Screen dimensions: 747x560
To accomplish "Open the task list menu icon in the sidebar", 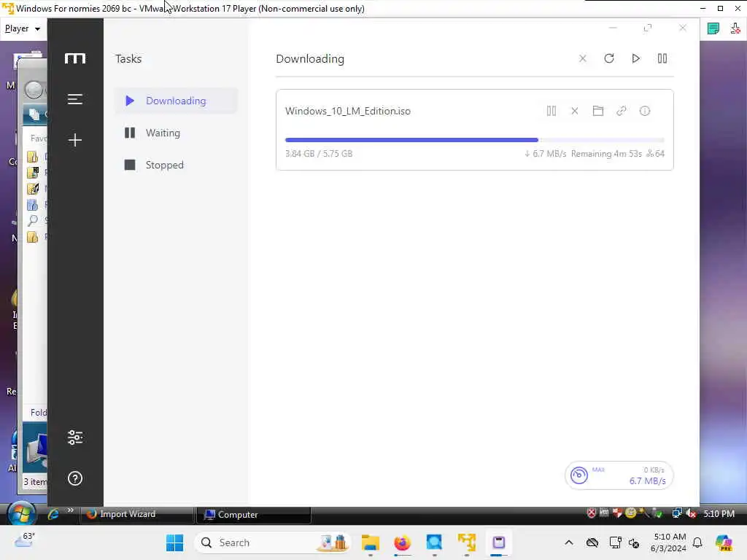I will [x=75, y=99].
